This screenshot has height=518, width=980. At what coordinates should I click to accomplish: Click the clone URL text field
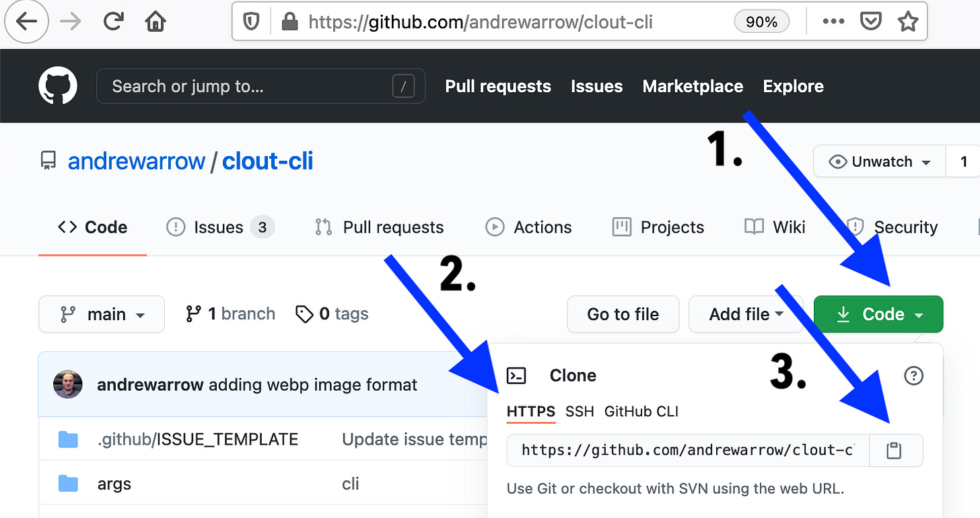click(x=688, y=450)
